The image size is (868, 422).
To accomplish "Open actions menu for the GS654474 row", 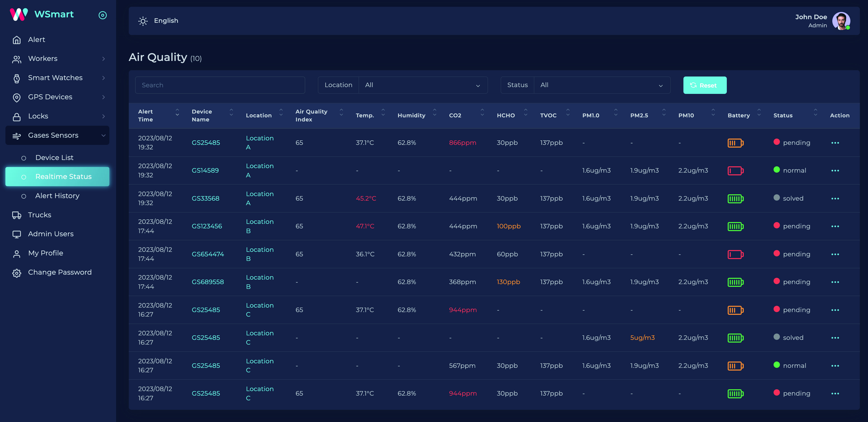I will pos(835,254).
